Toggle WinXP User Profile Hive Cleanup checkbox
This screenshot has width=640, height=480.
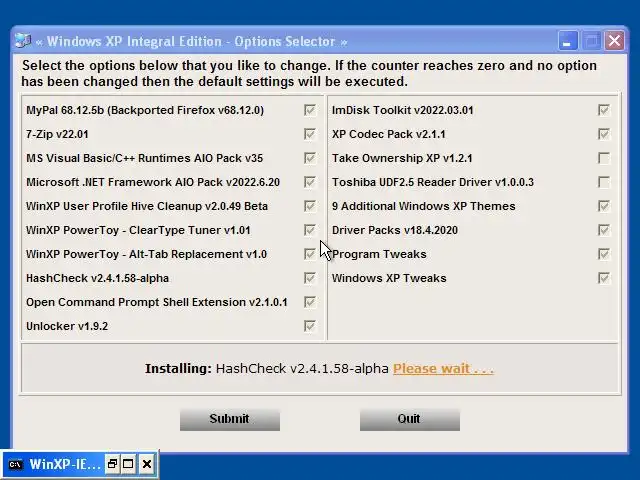coord(310,206)
